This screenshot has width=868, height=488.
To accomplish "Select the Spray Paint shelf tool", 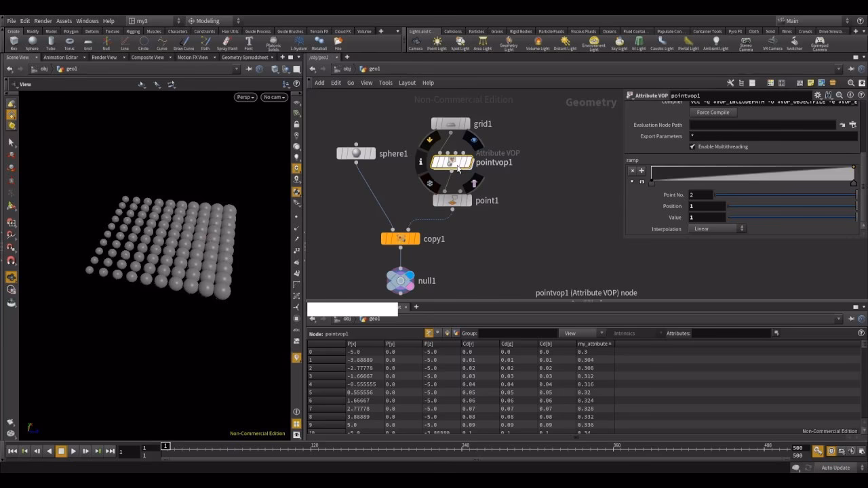I will [227, 43].
